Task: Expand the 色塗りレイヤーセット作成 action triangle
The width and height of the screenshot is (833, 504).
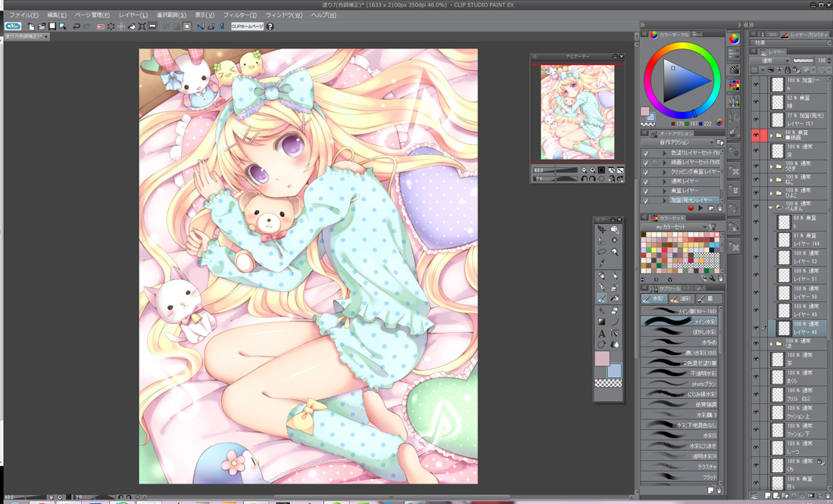Action: tap(664, 153)
